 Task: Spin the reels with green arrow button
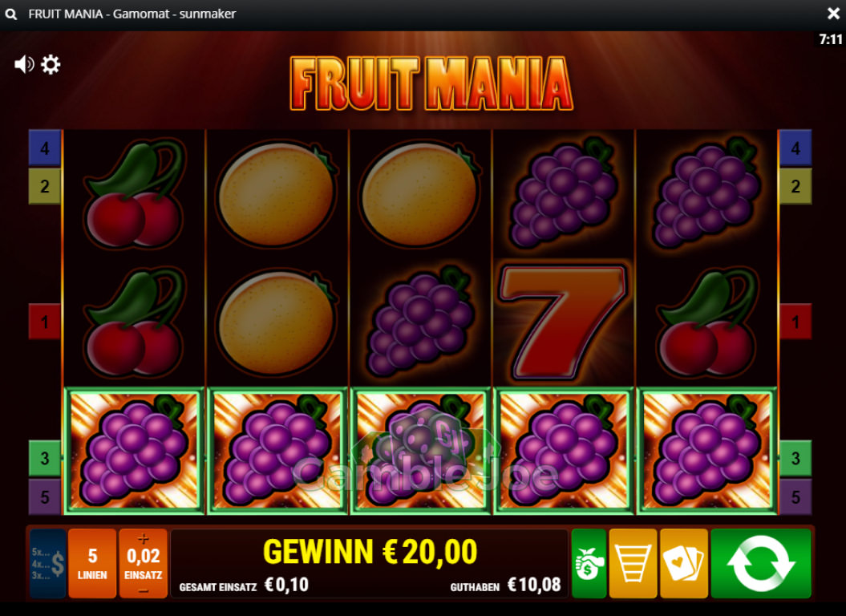[x=761, y=564]
